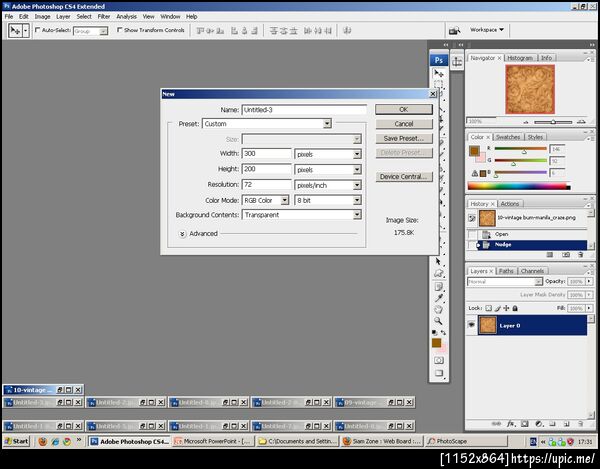Click the Move tool preset in the options bar
The height and width of the screenshot is (469, 600).
click(18, 30)
